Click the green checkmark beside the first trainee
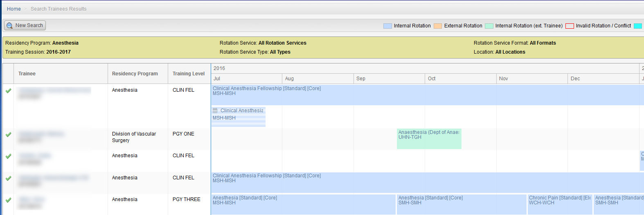 point(8,91)
